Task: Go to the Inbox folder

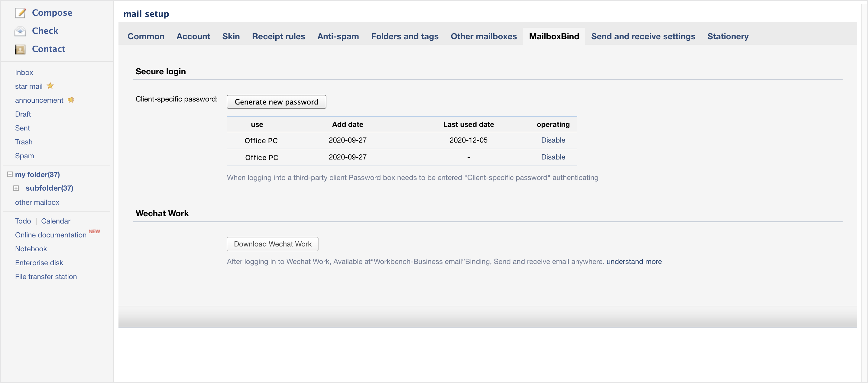Action: (x=24, y=72)
